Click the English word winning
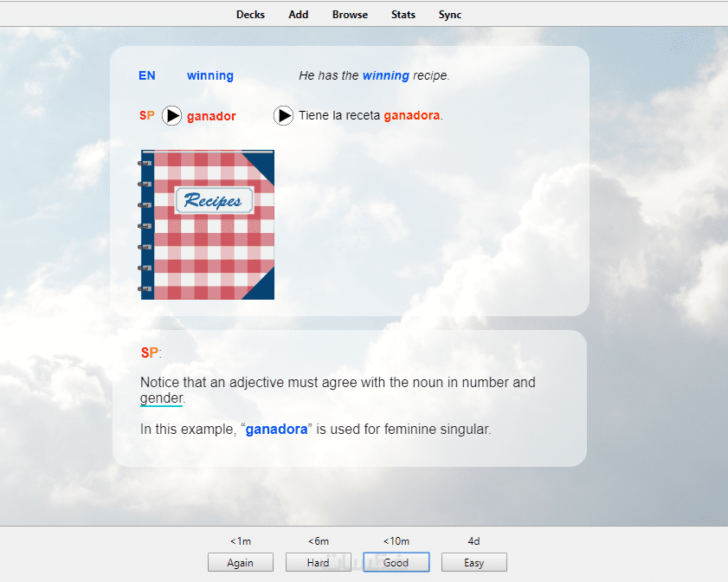This screenshot has height=582, width=728. click(209, 75)
